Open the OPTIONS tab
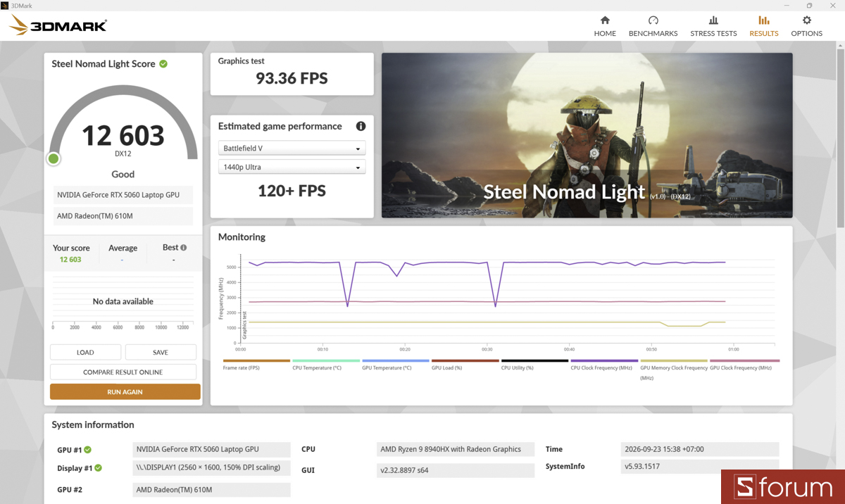 coord(806,26)
